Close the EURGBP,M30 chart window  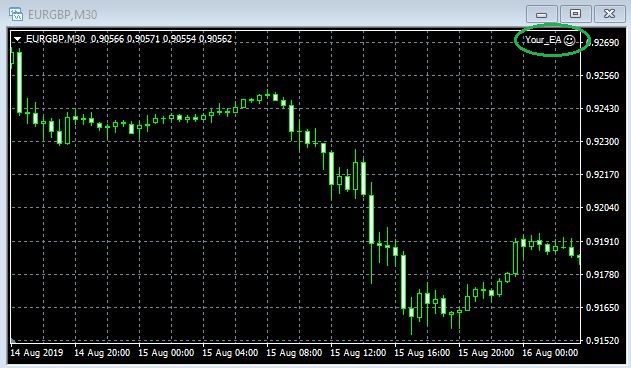[x=609, y=14]
